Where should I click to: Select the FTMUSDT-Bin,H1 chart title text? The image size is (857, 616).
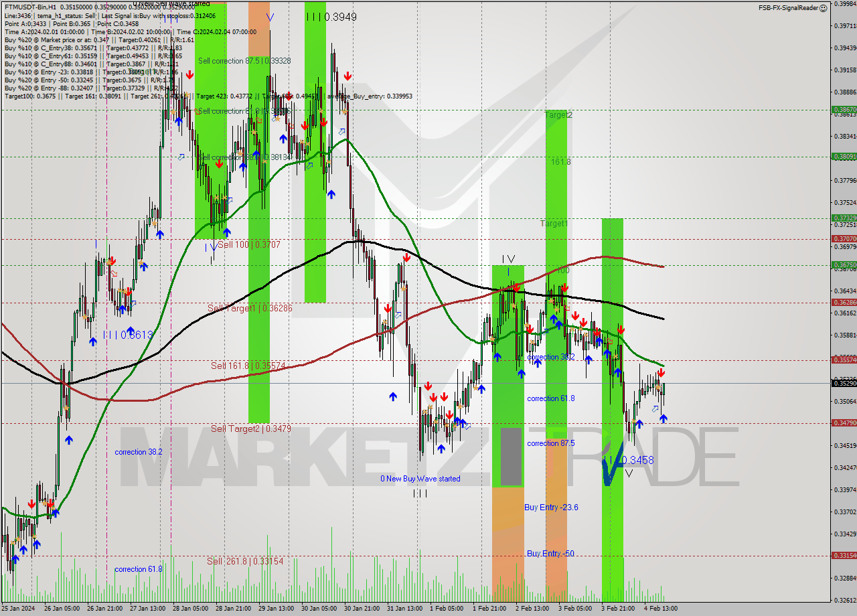pos(31,7)
